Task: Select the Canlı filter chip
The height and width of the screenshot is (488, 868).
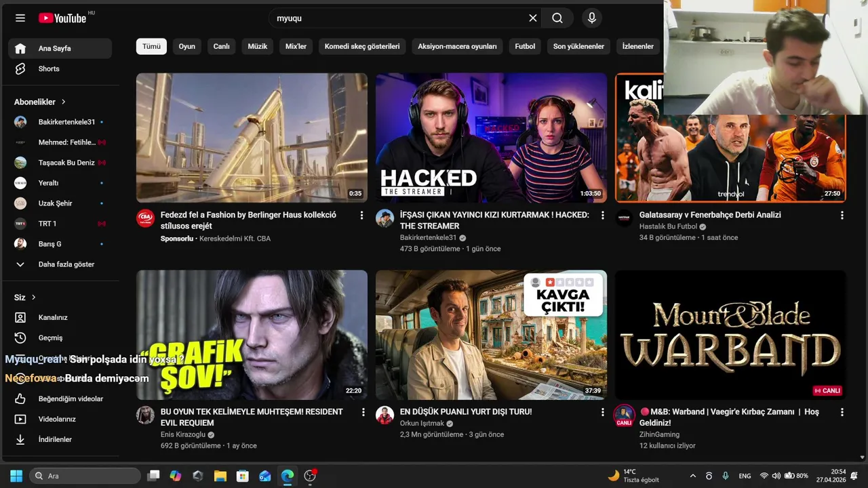Action: (x=222, y=46)
